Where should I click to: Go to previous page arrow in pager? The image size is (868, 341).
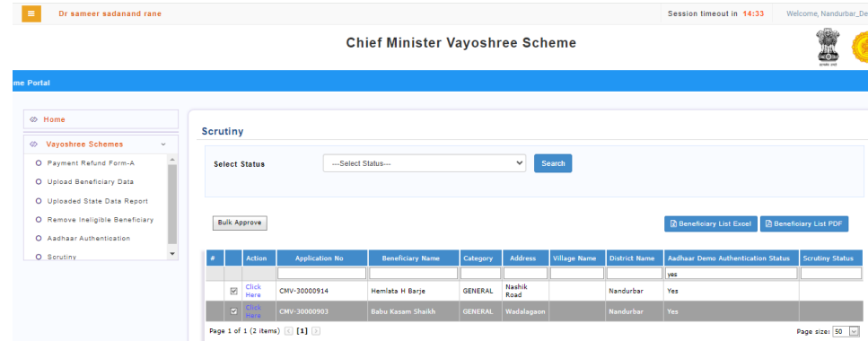click(x=288, y=331)
